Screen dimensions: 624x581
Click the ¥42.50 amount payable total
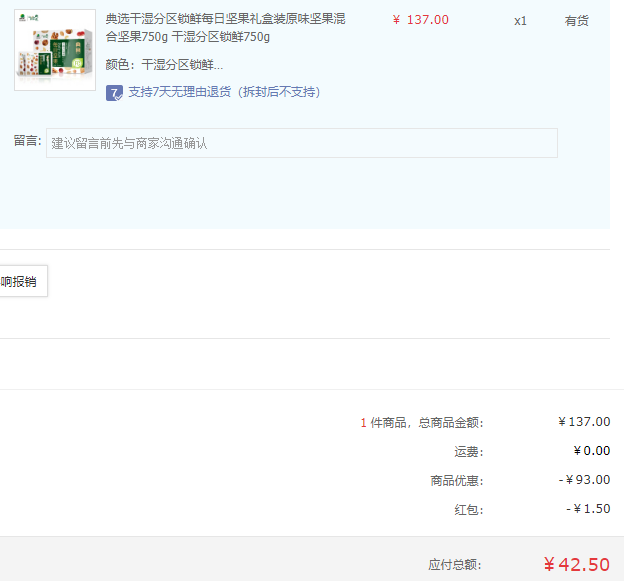point(576,564)
